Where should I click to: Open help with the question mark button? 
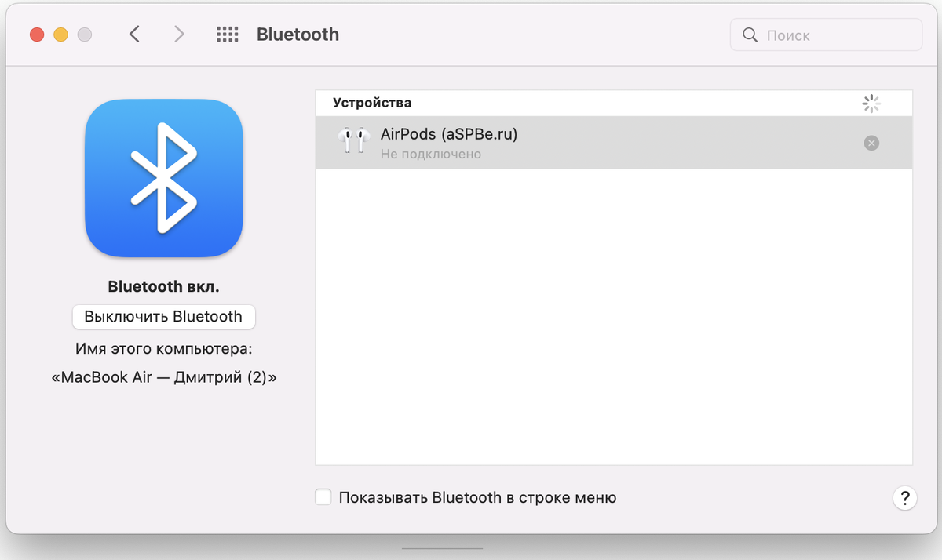pyautogui.click(x=904, y=497)
